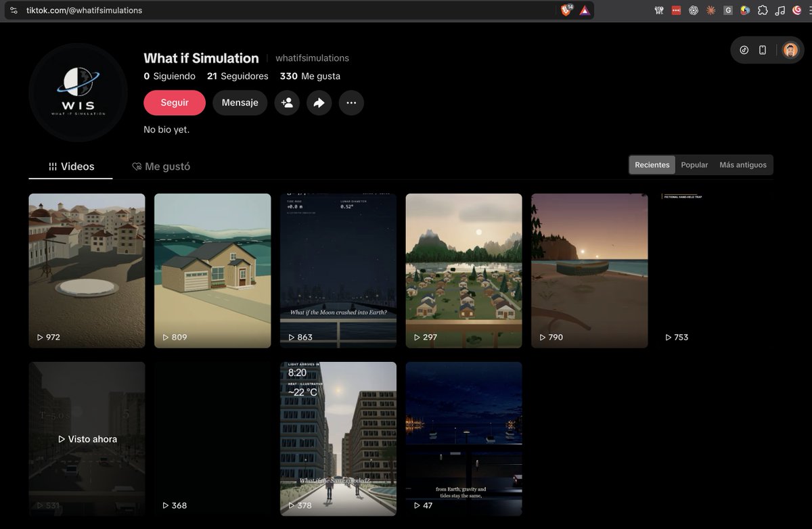Screen dimensions: 812x529
Task: Open the Visto ahora video
Action: [x=87, y=439]
